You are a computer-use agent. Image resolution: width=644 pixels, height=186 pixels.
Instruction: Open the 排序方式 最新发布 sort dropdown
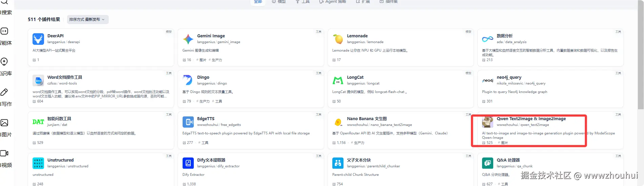87,19
